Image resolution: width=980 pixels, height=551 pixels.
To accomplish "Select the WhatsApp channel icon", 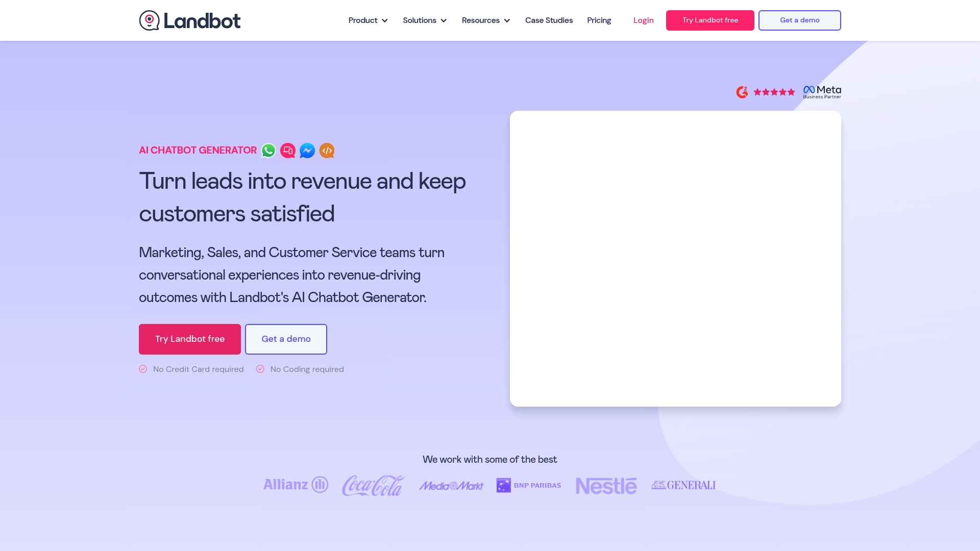I will [x=268, y=151].
